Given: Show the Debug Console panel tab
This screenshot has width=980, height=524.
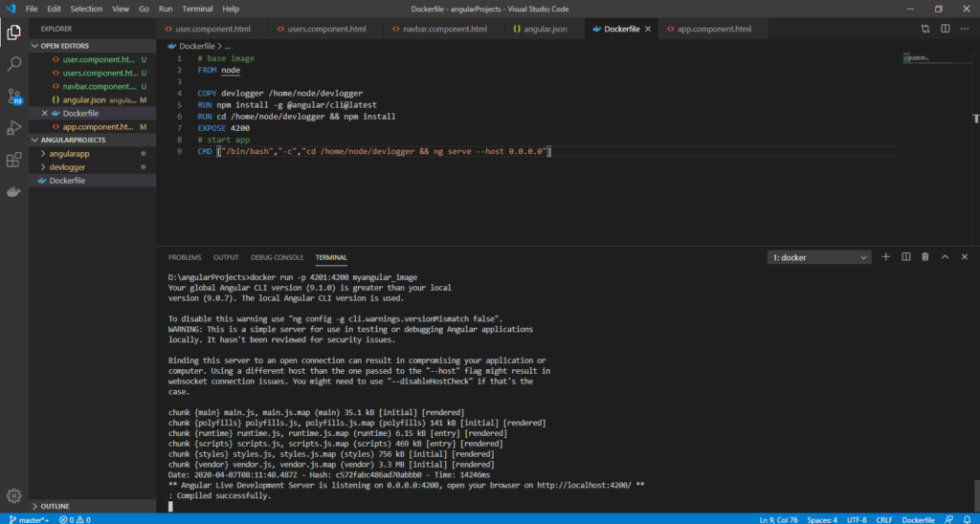Looking at the screenshot, I should 277,257.
